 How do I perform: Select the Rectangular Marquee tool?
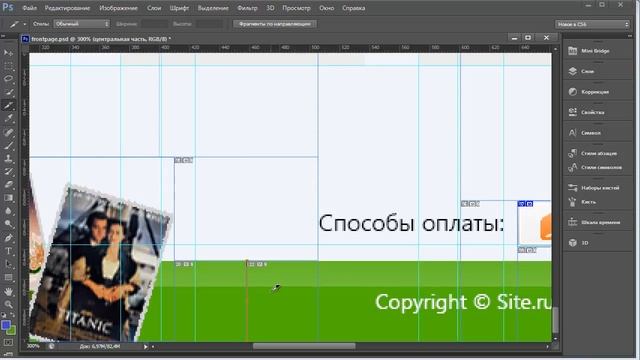click(x=9, y=66)
